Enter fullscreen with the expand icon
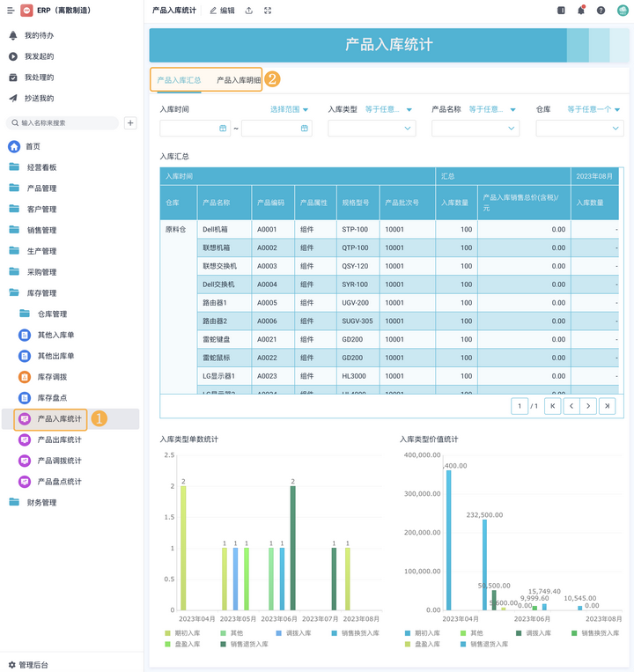 click(268, 11)
